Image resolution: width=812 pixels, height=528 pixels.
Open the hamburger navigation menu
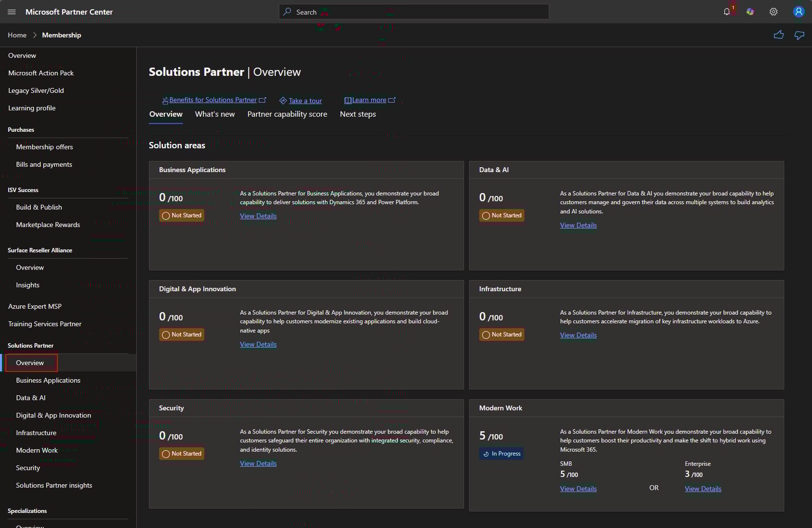[12, 12]
